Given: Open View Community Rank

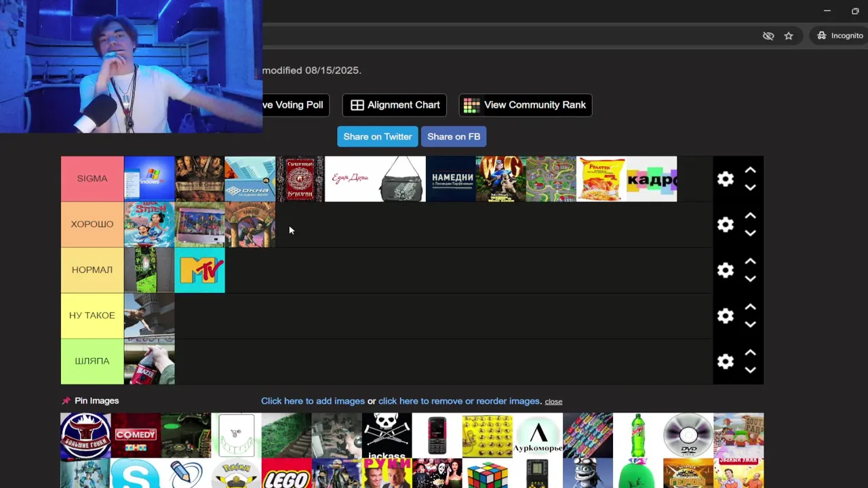Looking at the screenshot, I should 525,105.
